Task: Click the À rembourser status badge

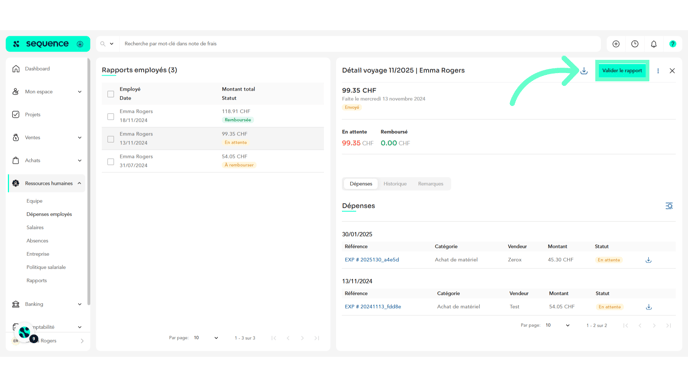Action: pyautogui.click(x=239, y=165)
